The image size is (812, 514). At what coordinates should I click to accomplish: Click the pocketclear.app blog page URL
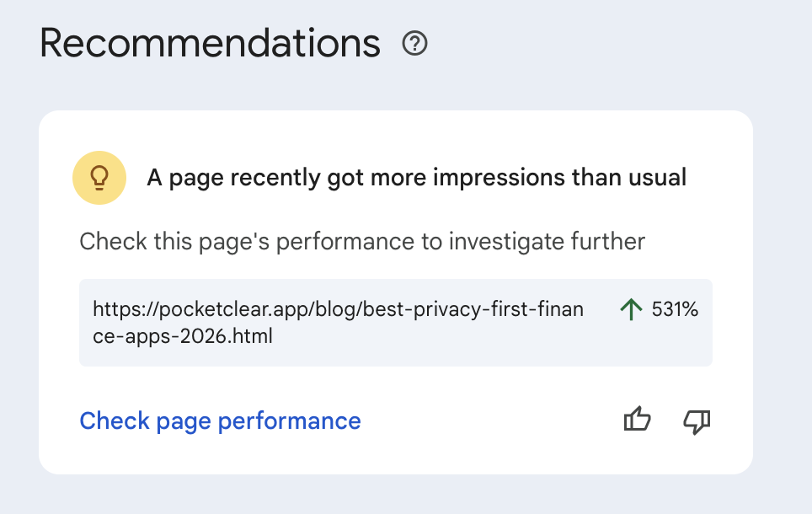[337, 309]
